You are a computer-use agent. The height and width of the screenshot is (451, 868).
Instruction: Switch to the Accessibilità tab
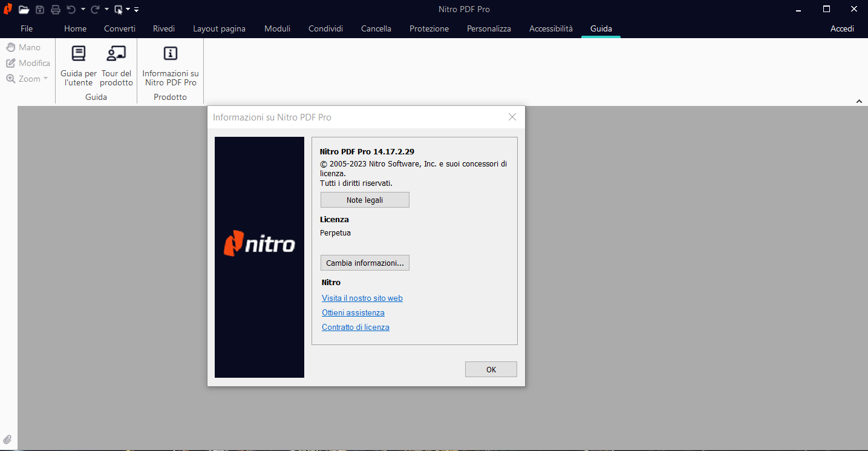coord(551,28)
